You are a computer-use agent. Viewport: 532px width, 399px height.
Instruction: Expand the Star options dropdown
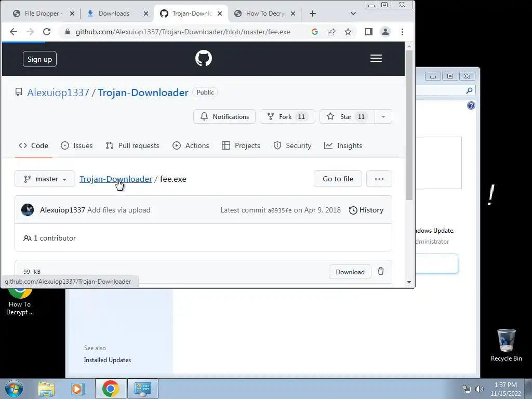click(x=383, y=117)
